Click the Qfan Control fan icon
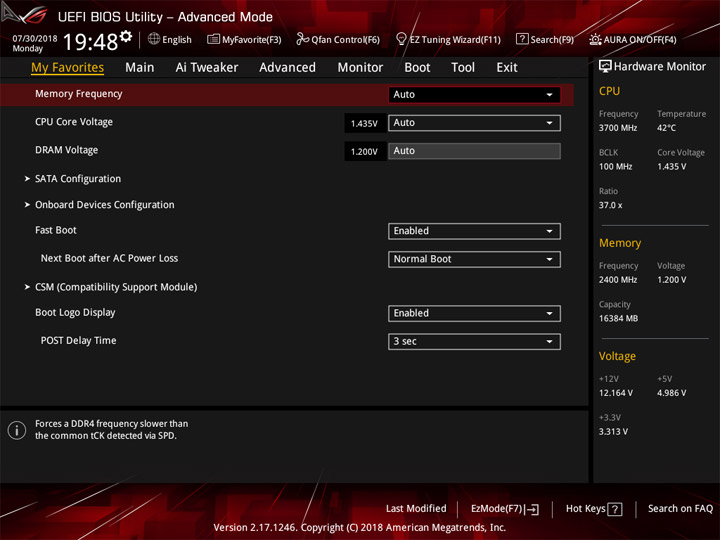Screen dimensions: 720x540 tap(302, 39)
